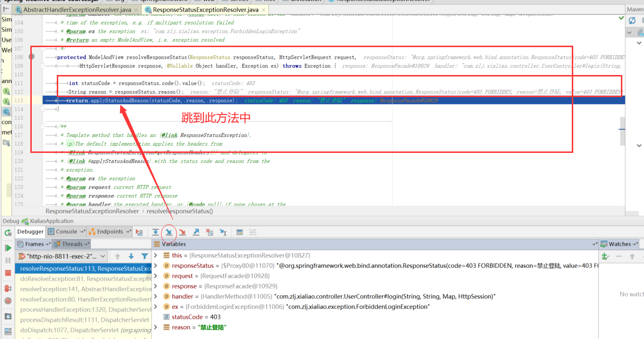Image resolution: width=644 pixels, height=339 pixels.
Task: Switch to the Console tab
Action: [66, 232]
